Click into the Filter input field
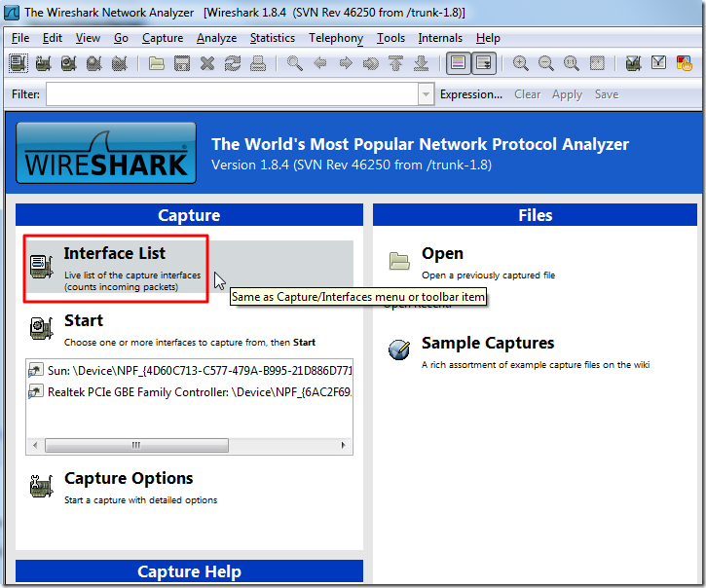The height and width of the screenshot is (588, 706). point(232,94)
